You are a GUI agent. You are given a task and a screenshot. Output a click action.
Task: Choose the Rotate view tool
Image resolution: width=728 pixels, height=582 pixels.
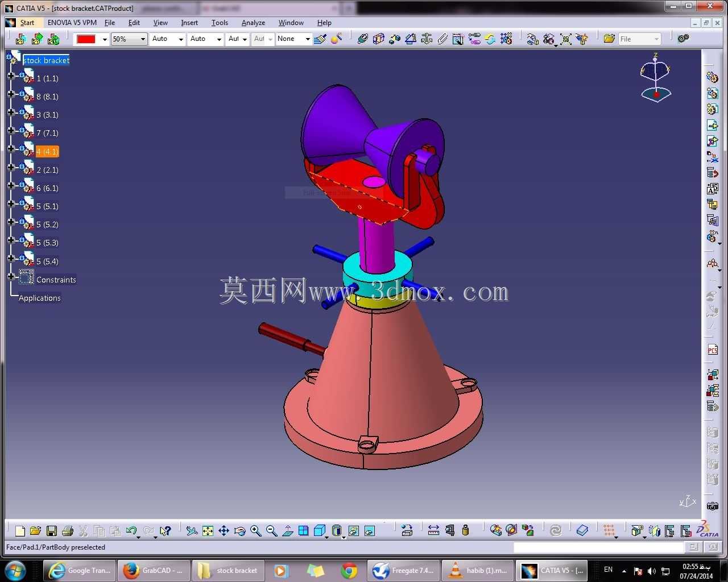coord(239,531)
